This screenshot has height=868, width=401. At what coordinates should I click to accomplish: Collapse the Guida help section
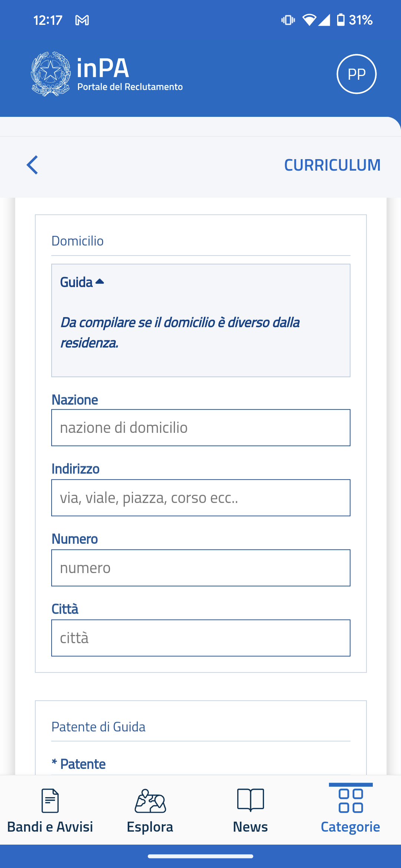pyautogui.click(x=76, y=282)
